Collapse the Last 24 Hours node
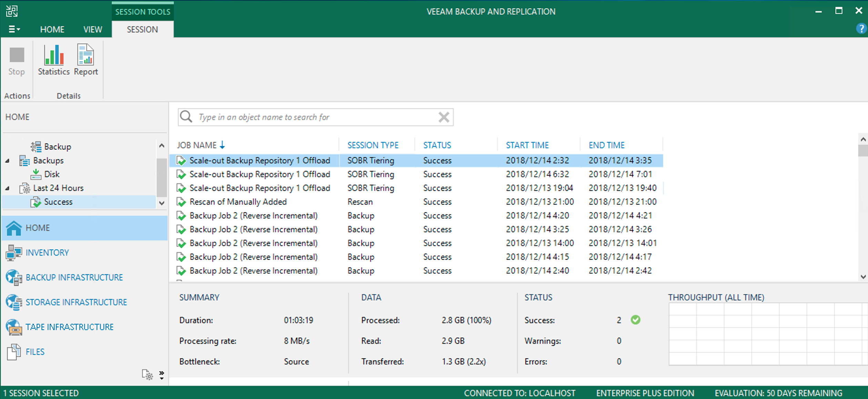The width and height of the screenshot is (868, 399). coord(8,188)
